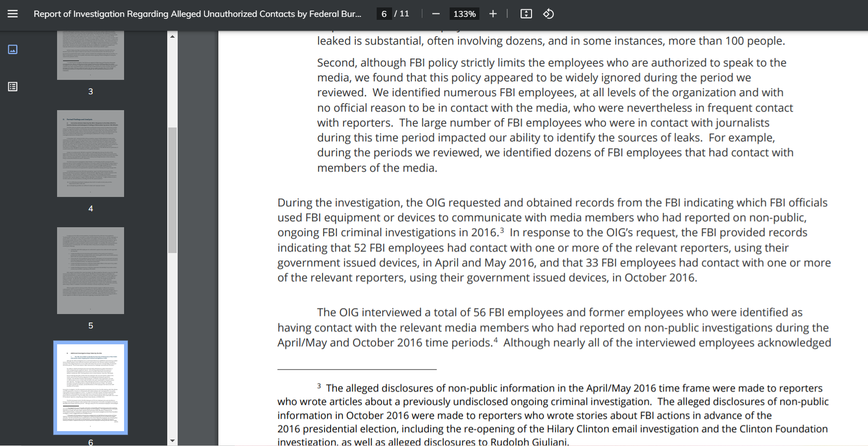
Task: Click the zoom out minus button
Action: click(x=436, y=14)
